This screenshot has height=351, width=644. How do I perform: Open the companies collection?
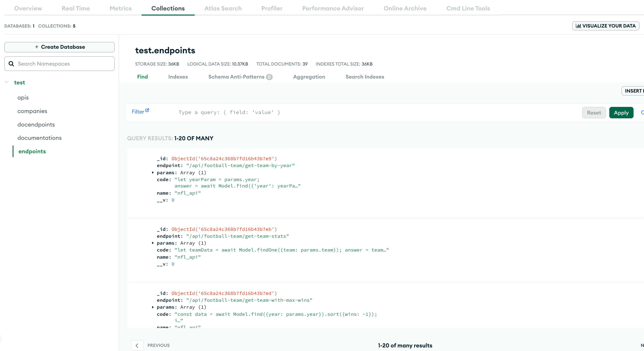[x=32, y=111]
